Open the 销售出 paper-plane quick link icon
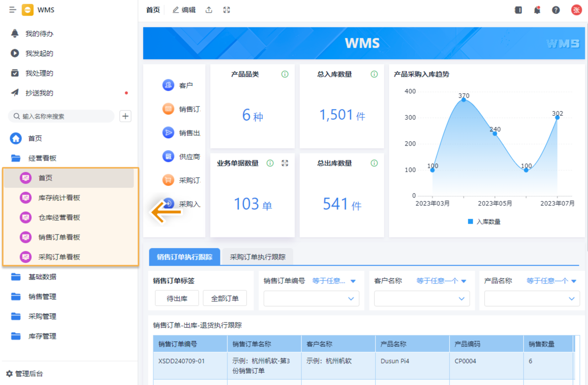 [x=167, y=132]
